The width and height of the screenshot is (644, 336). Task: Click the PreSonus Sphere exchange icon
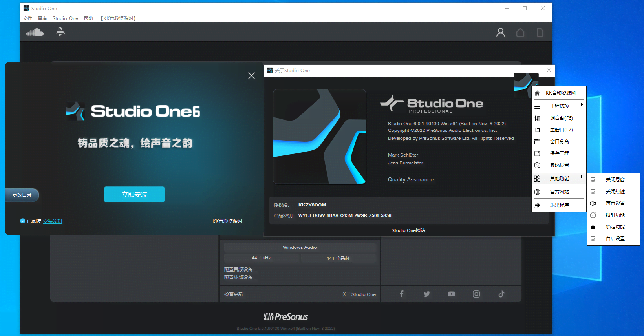60,32
